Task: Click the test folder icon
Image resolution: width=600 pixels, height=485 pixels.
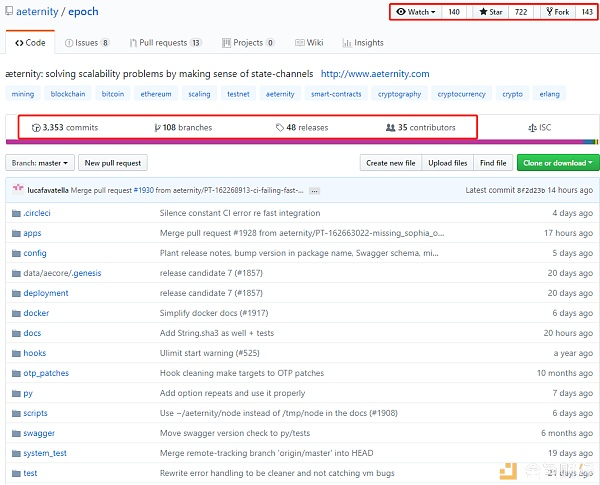Action: [16, 473]
